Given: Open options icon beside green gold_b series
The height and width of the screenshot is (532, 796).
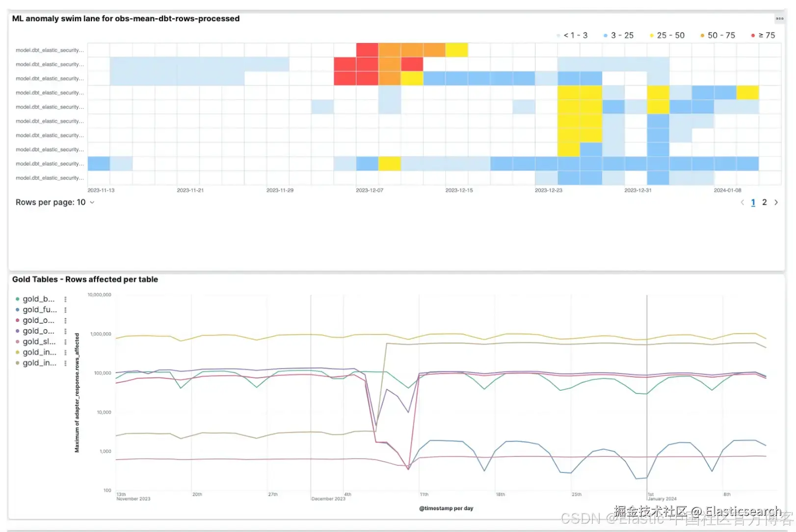Looking at the screenshot, I should [x=65, y=299].
